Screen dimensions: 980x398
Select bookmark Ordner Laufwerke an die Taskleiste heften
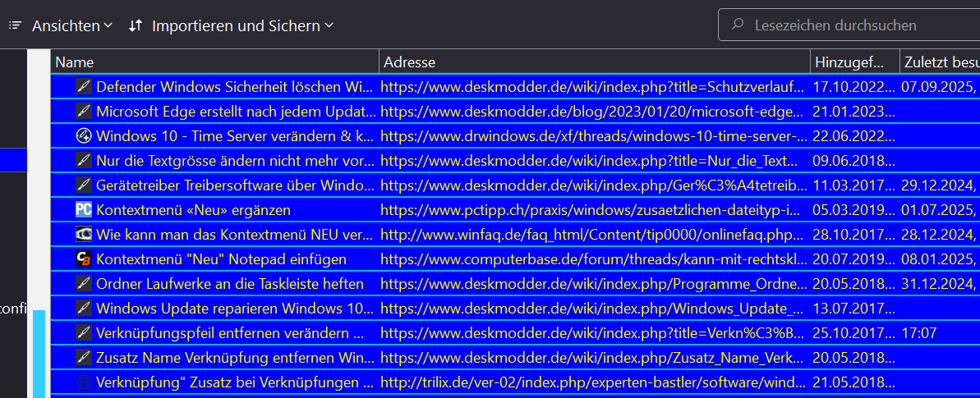[x=230, y=284]
